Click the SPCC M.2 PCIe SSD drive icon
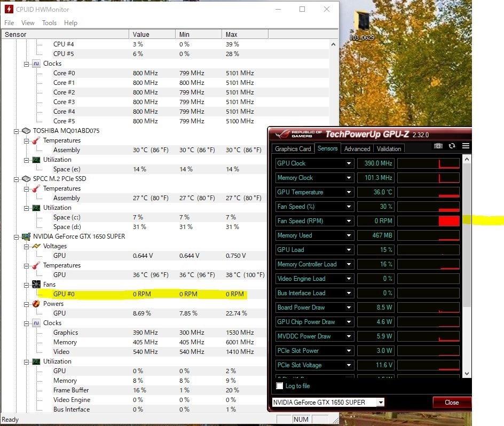Screen dimensions: 504x426 coord(26,178)
